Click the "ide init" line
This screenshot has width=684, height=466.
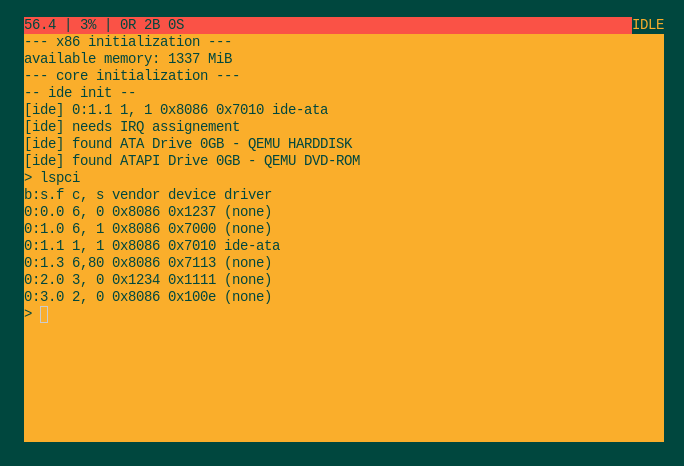[x=80, y=93]
